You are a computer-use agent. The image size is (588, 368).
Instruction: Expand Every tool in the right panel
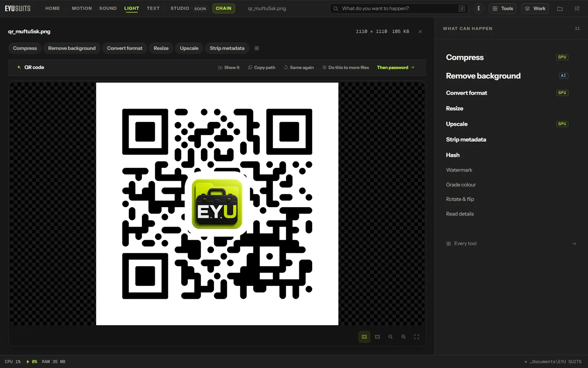click(511, 244)
